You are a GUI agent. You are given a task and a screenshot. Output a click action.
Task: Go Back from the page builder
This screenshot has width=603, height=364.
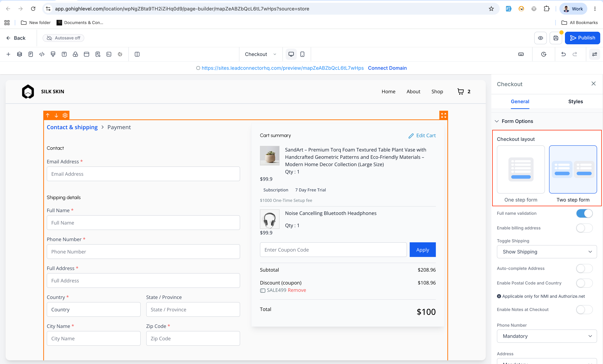pos(16,38)
